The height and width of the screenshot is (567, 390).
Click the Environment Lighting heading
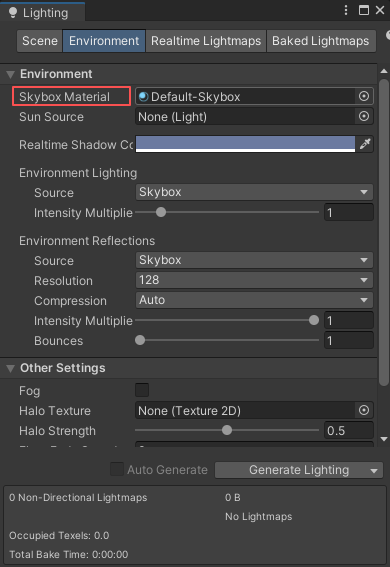pyautogui.click(x=78, y=173)
